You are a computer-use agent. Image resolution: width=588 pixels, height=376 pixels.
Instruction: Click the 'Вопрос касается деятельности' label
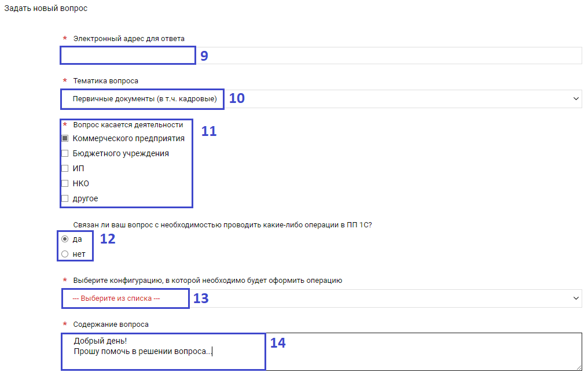tap(128, 125)
